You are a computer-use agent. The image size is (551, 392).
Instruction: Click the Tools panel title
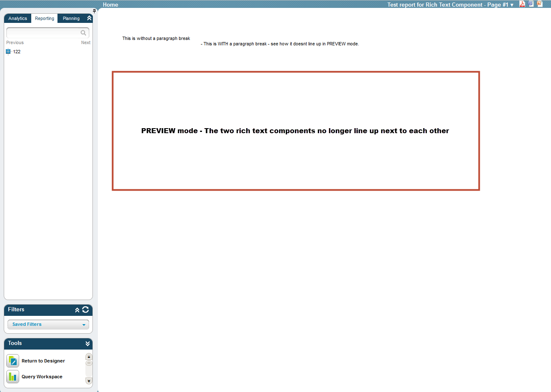pos(15,343)
